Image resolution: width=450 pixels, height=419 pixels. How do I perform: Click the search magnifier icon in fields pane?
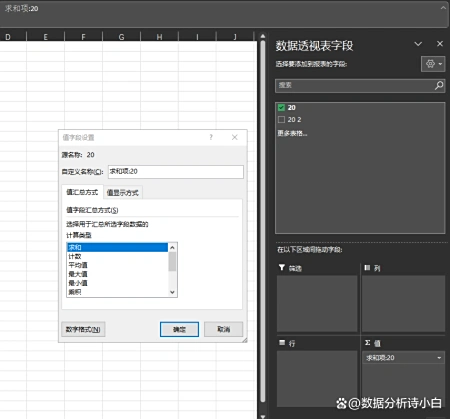[439, 85]
